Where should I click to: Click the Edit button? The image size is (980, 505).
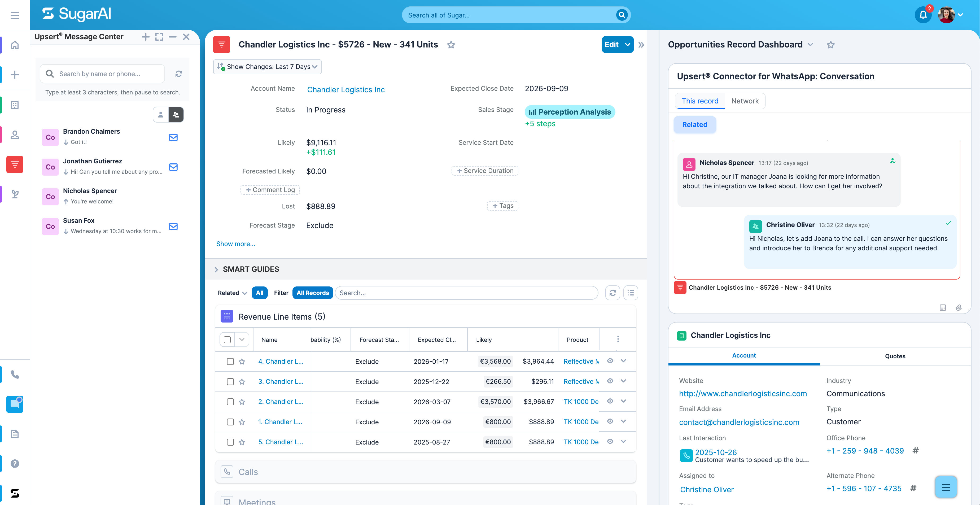tap(611, 45)
